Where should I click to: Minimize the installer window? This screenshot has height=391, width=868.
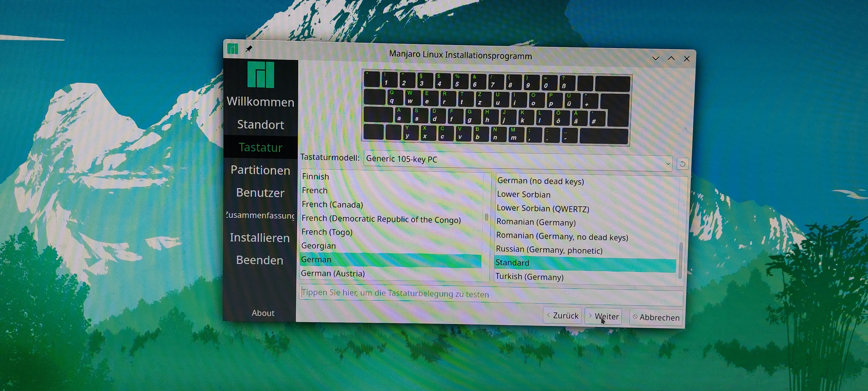click(x=655, y=58)
